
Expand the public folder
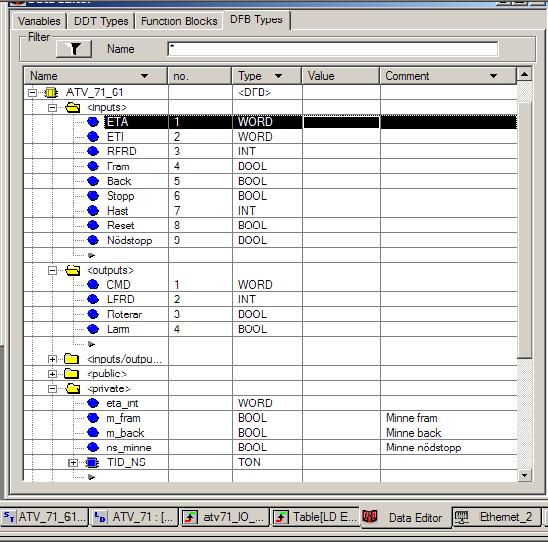(52, 374)
